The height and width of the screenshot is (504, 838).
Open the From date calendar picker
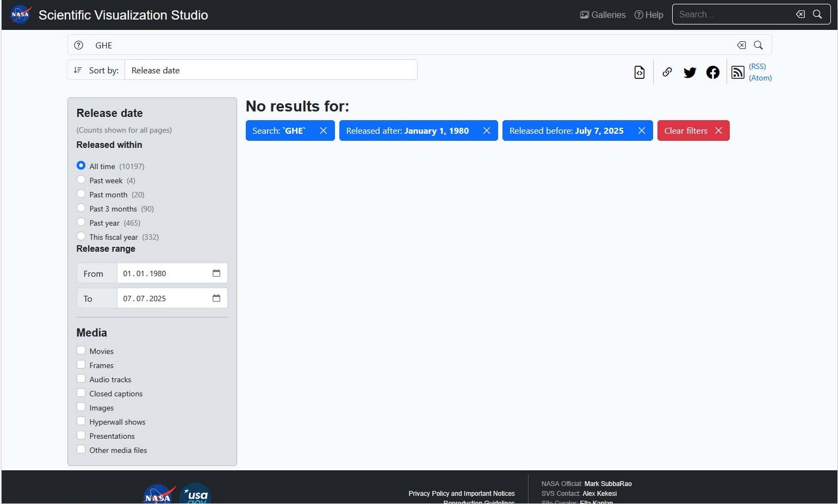(216, 273)
